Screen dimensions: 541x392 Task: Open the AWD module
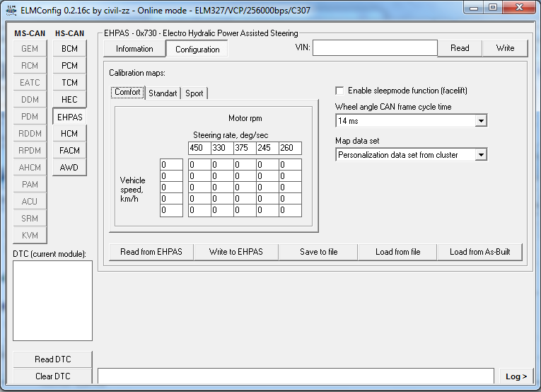click(69, 168)
